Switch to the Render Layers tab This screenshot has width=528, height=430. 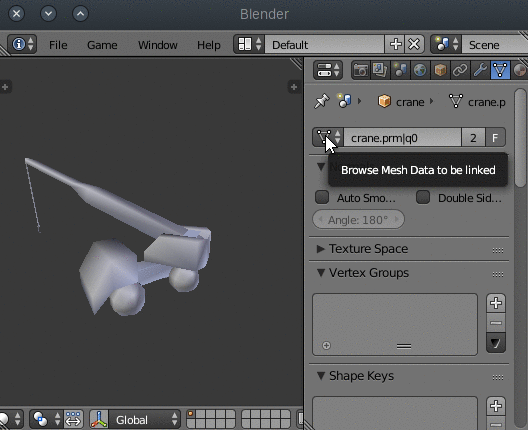[380, 70]
